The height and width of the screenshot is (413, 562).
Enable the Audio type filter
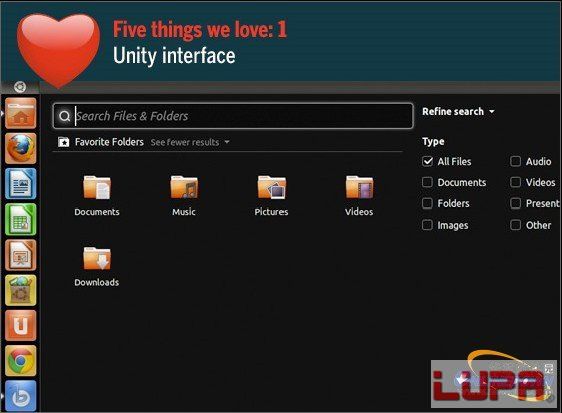515,161
